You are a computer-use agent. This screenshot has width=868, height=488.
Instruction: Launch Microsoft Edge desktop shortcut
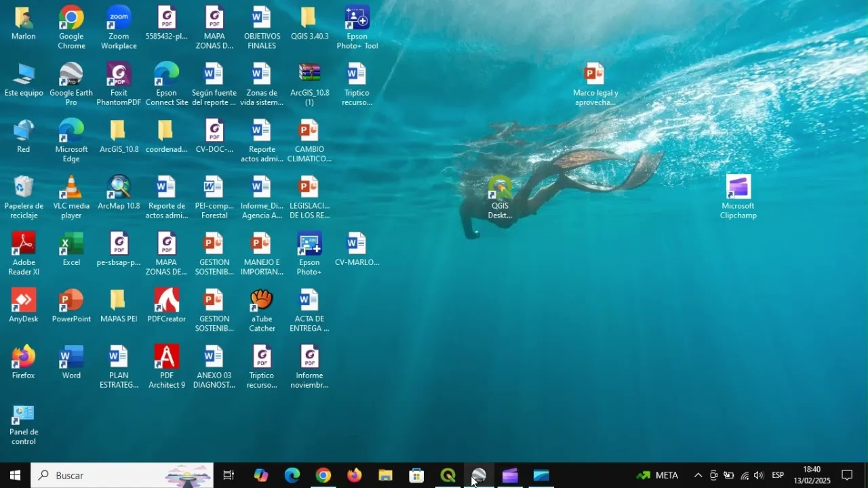point(71,140)
